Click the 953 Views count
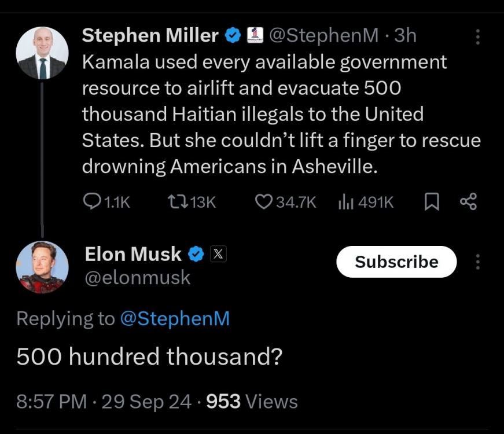The image size is (504, 434). coord(252,401)
